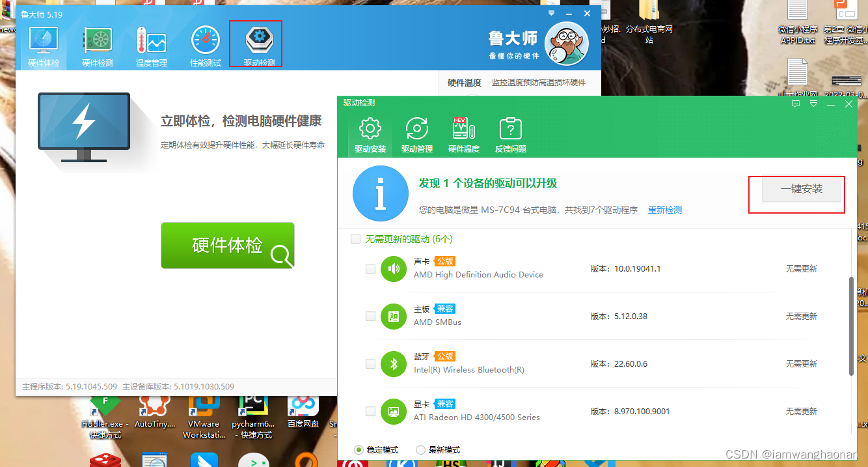Image resolution: width=868 pixels, height=467 pixels.
Task: Click the driver list vertical scrollbar
Action: [x=852, y=326]
